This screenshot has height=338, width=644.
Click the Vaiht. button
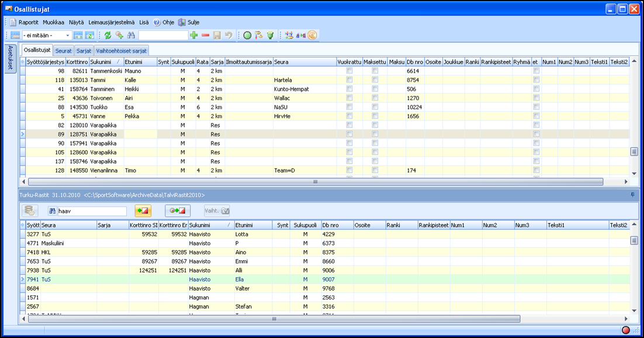pos(217,211)
